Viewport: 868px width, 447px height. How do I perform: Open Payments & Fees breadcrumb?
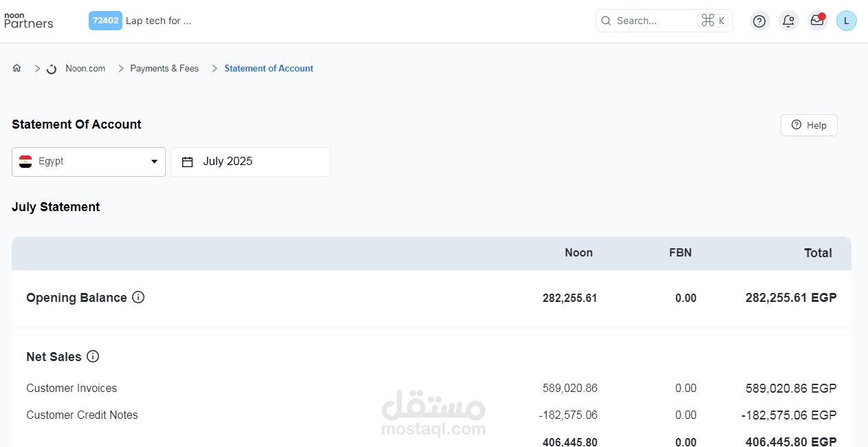click(x=164, y=68)
